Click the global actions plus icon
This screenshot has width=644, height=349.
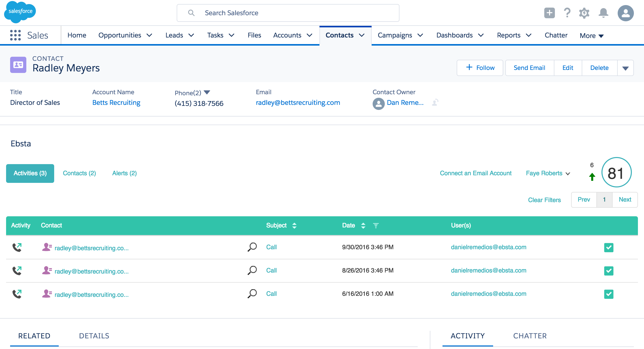(x=549, y=13)
